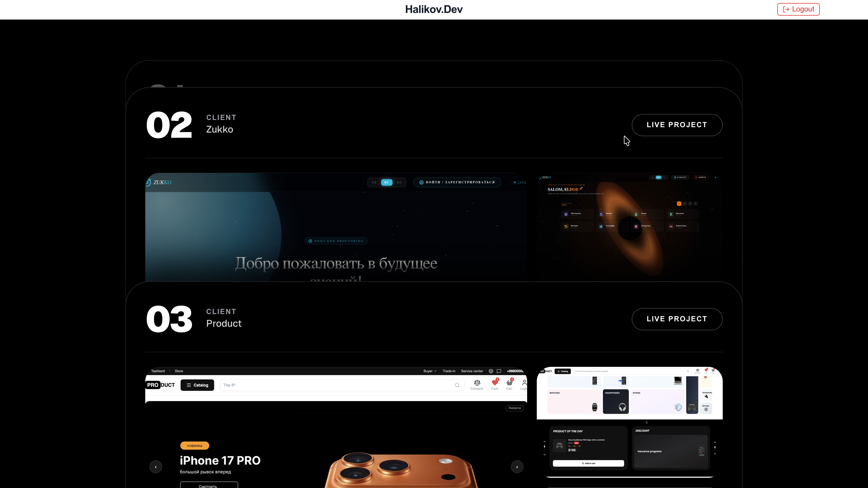Click the Смотреть button under iPhone 17 PRO
This screenshot has width=868, height=488.
(209, 485)
